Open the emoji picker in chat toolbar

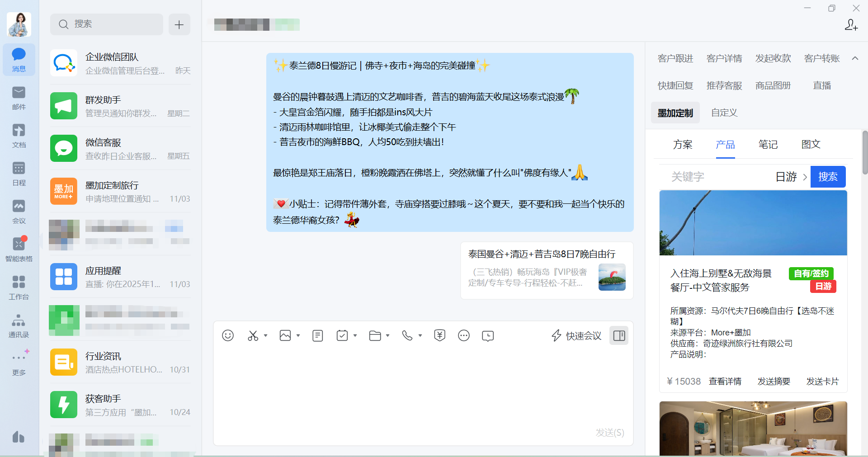228,335
